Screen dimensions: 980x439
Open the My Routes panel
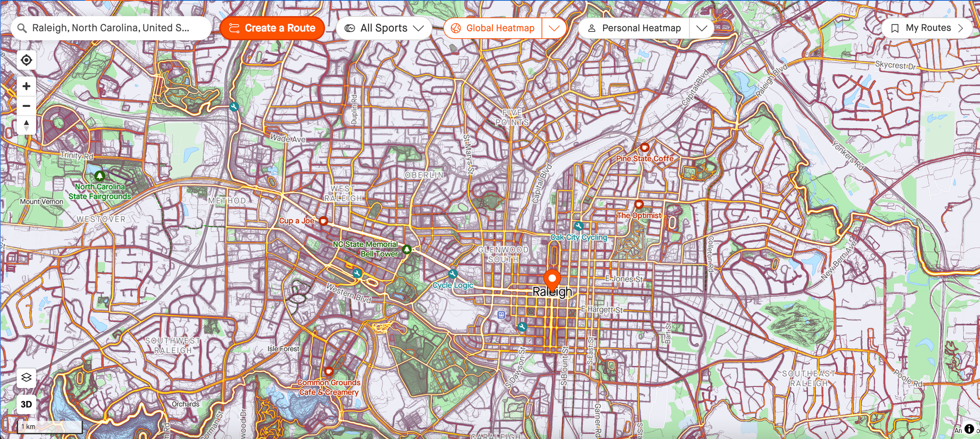click(x=927, y=28)
